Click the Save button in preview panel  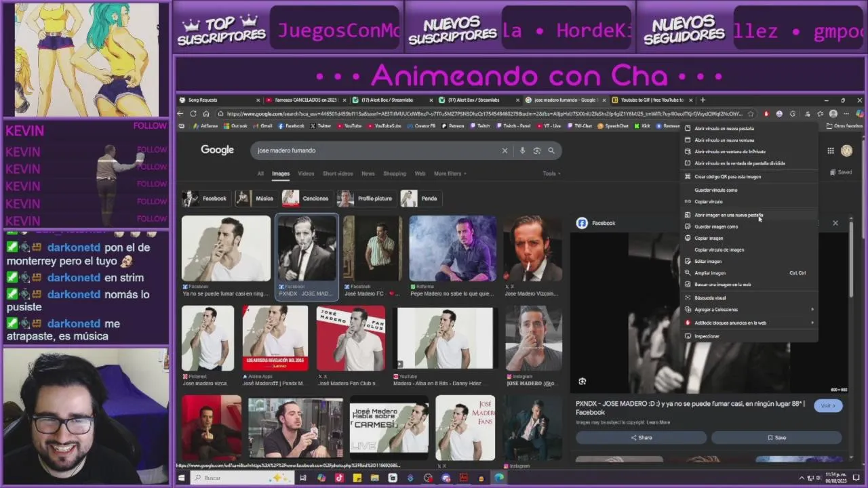776,438
